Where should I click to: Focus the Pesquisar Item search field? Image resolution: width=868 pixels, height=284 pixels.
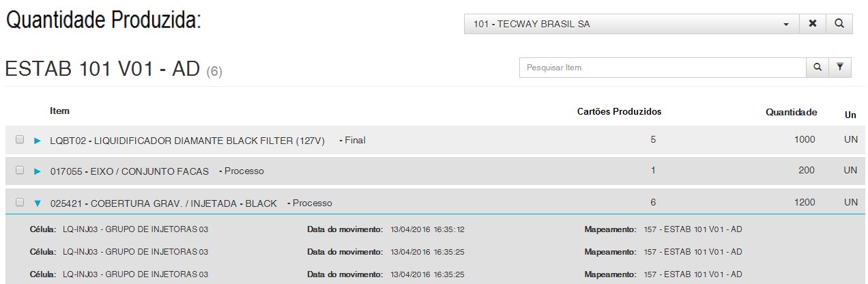tap(662, 68)
